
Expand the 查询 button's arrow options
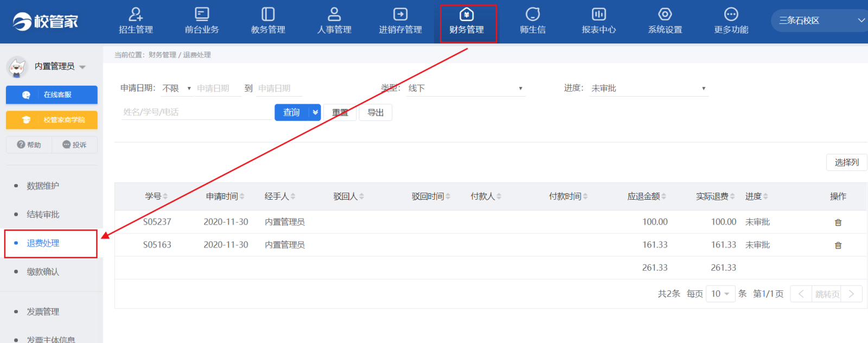tap(315, 112)
